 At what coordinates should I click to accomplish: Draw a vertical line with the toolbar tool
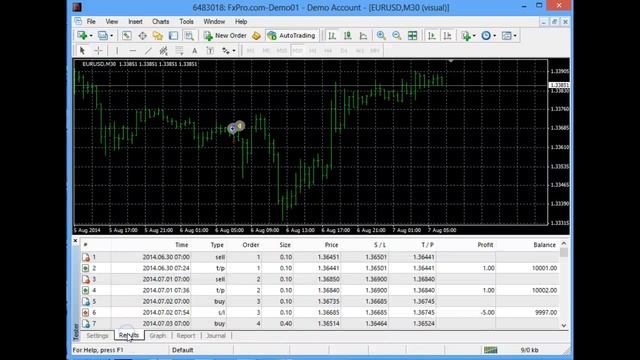(x=117, y=51)
